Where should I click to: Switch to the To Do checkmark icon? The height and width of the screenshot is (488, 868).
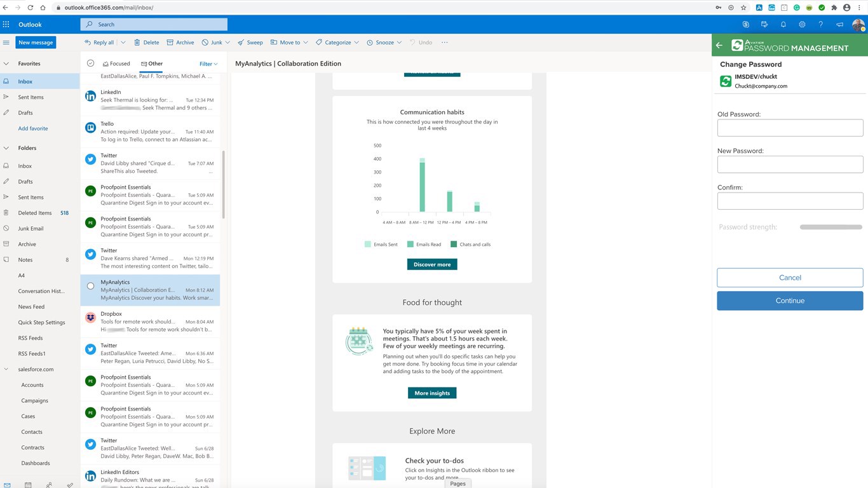tap(70, 485)
